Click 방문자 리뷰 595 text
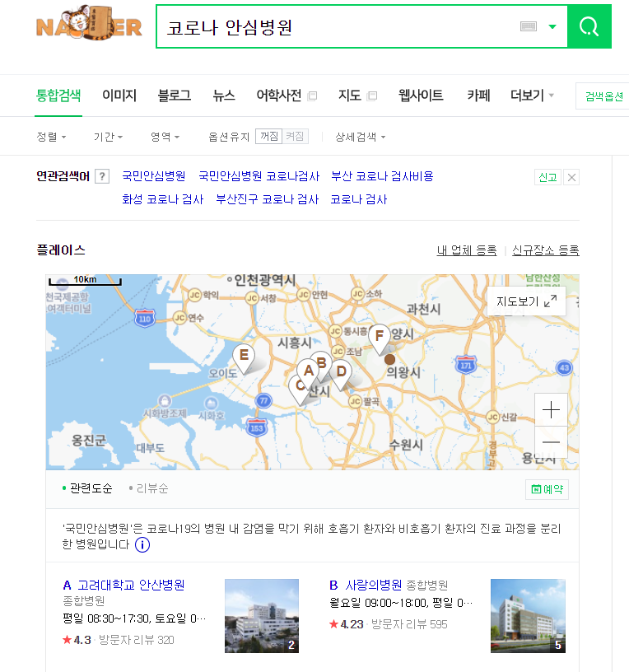The image size is (629, 672). point(409,624)
